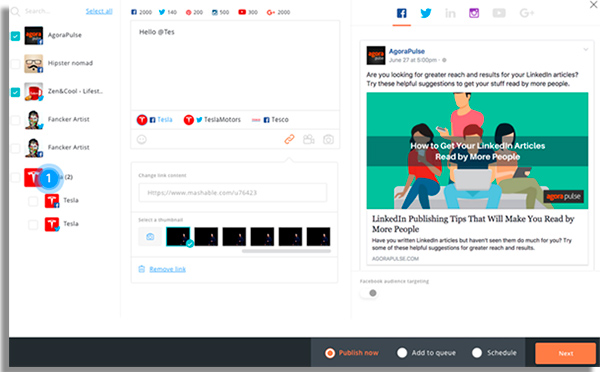Viewport: 600px width, 372px height.
Task: Click the trash icon beside Remove link
Action: pyautogui.click(x=142, y=269)
